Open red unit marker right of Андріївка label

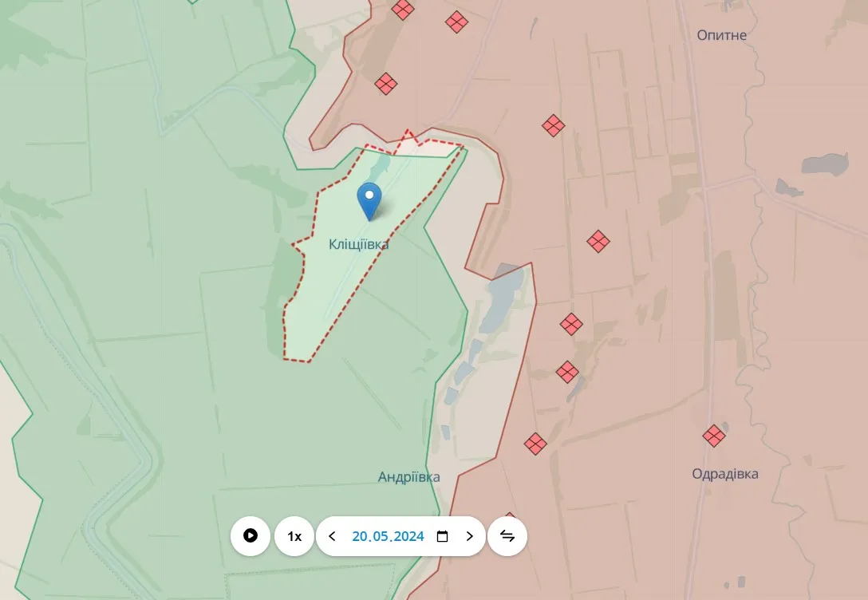(x=535, y=444)
